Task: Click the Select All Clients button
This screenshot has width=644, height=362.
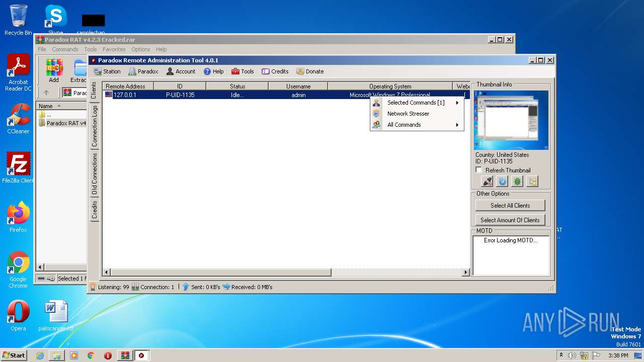Action: pyautogui.click(x=510, y=205)
